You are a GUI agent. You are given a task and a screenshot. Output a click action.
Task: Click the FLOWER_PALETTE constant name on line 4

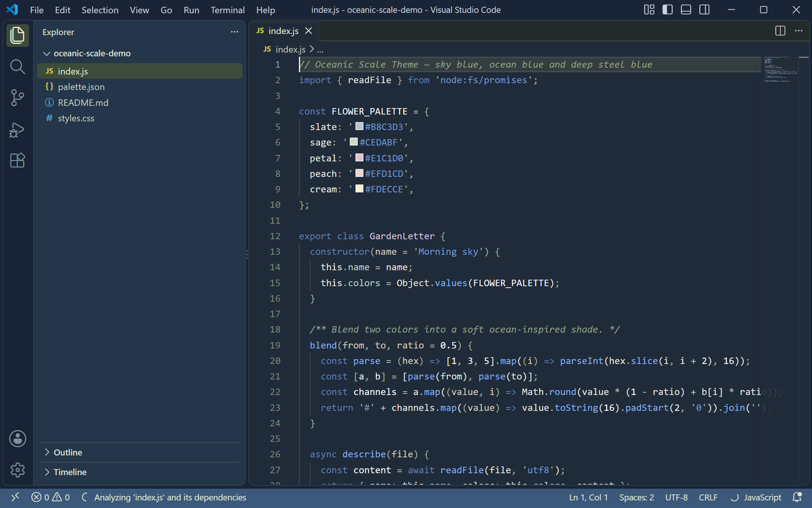369,111
